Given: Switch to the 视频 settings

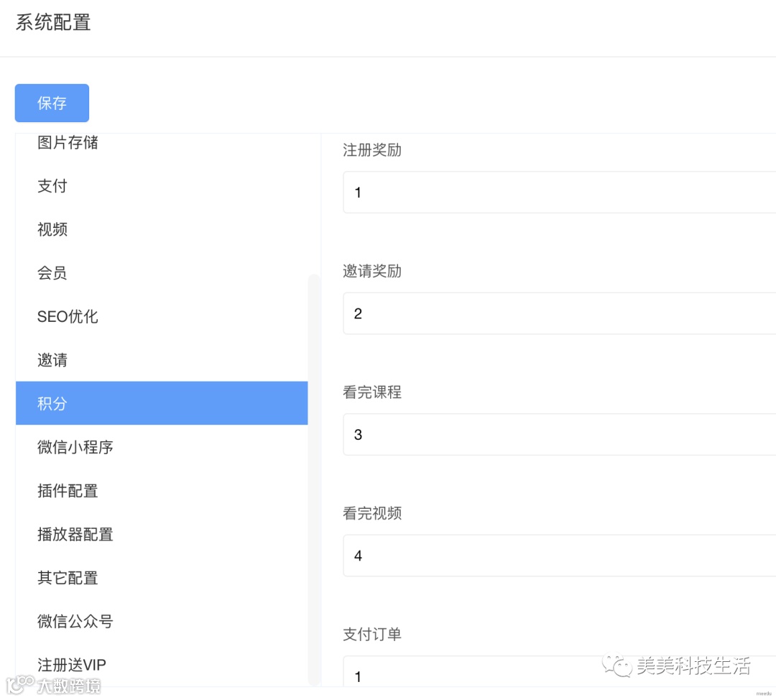Looking at the screenshot, I should pos(52,230).
